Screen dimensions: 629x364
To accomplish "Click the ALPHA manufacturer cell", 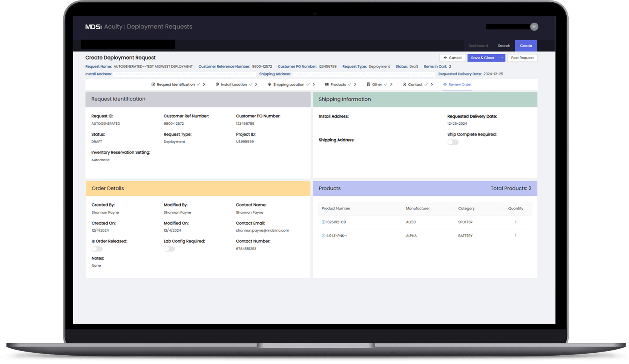I will [x=411, y=236].
